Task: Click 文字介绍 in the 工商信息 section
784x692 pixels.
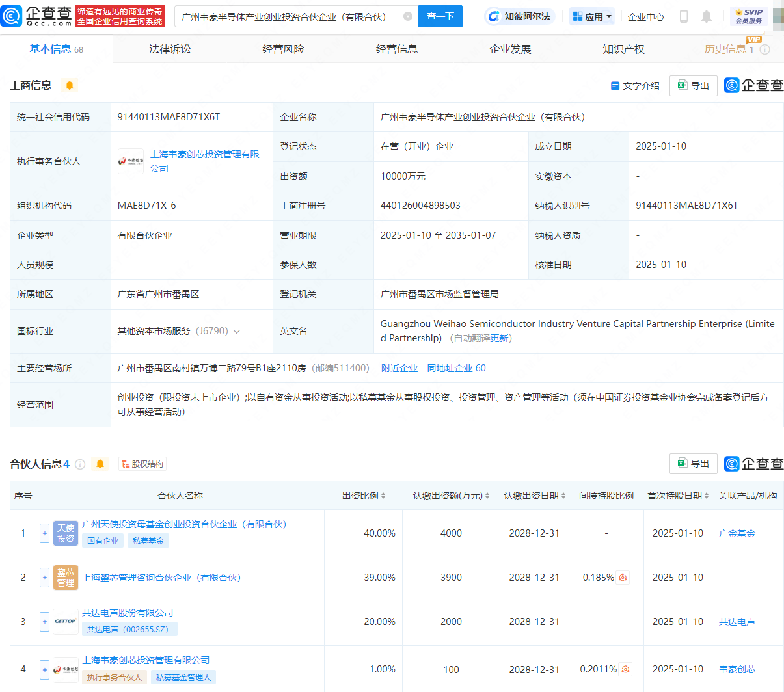Action: [x=635, y=86]
